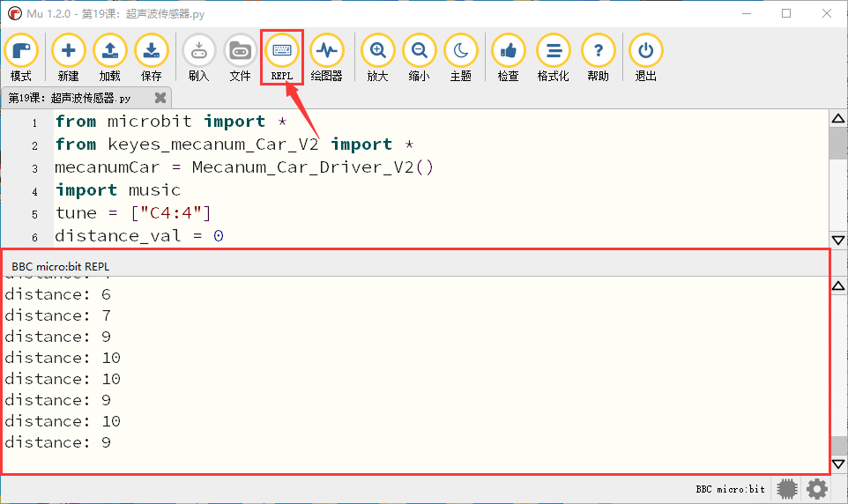
Task: Flash code to micro:bit via 刷入
Action: pos(199,57)
